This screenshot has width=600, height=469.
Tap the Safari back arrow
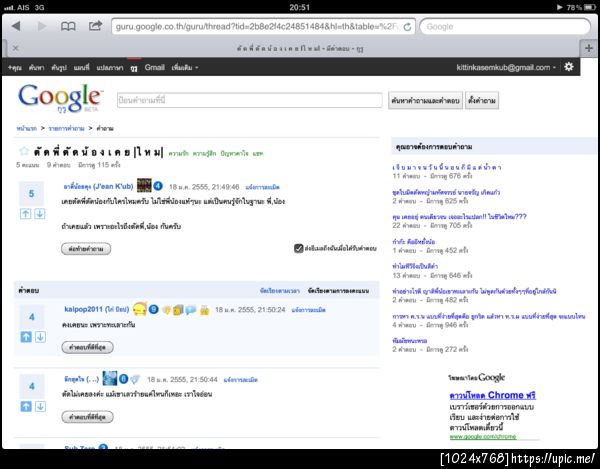click(x=16, y=26)
